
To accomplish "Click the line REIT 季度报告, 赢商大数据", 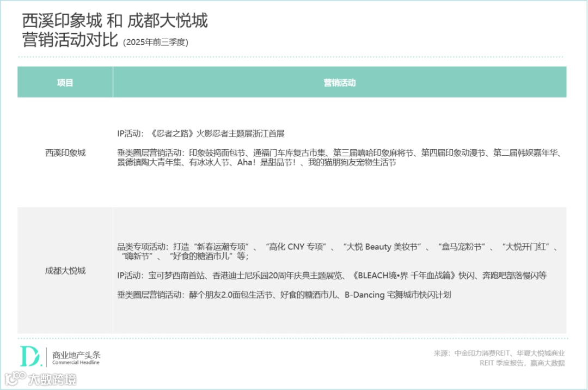I will [x=522, y=363].
